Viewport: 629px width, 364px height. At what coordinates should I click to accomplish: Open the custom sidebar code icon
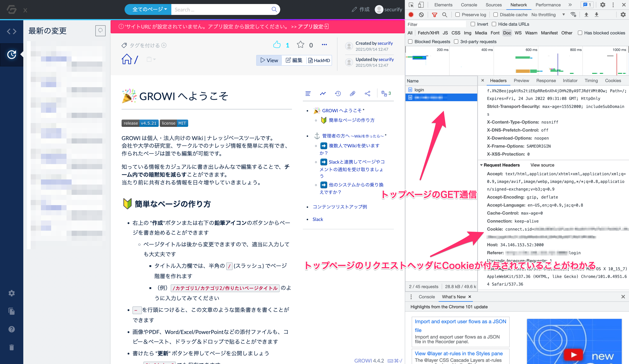coord(11,31)
